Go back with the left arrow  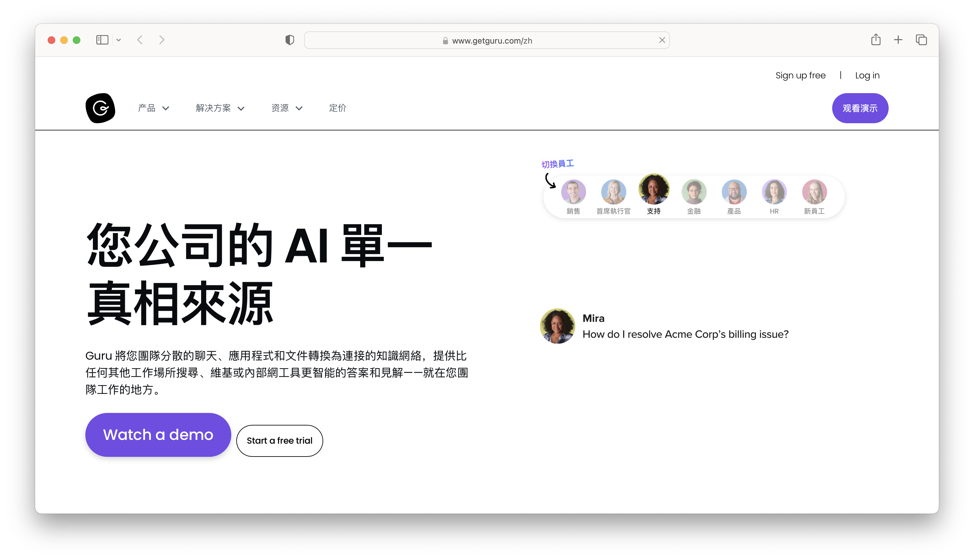pos(140,40)
